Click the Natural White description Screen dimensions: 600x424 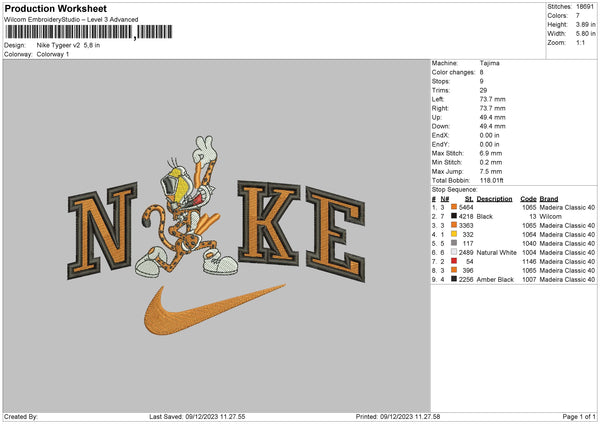[496, 253]
